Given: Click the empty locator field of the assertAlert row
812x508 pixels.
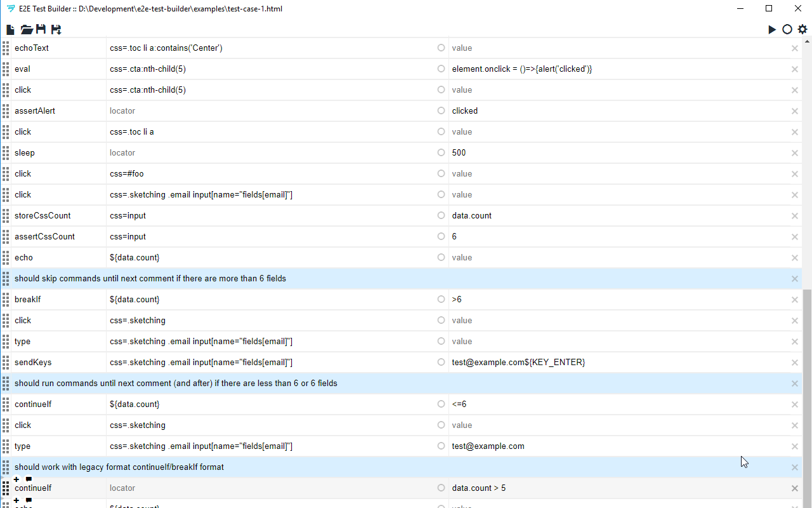Looking at the screenshot, I should 271,111.
